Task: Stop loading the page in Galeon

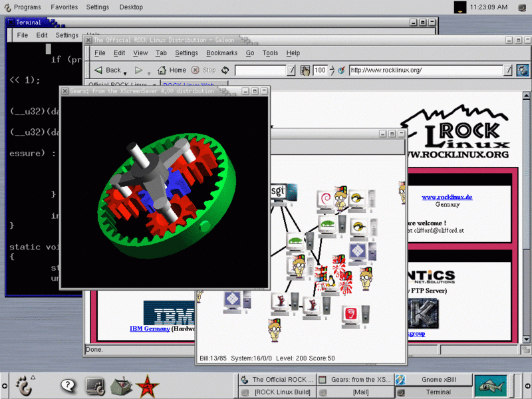Action: tap(203, 70)
